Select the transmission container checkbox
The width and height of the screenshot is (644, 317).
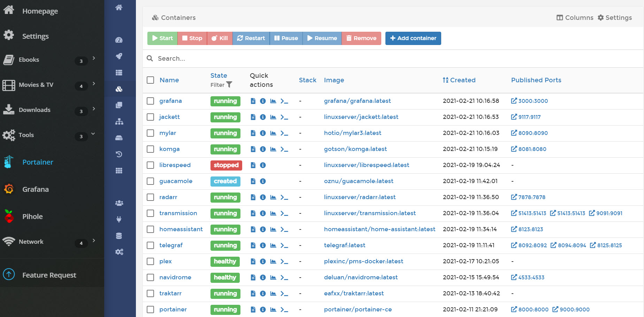[151, 213]
